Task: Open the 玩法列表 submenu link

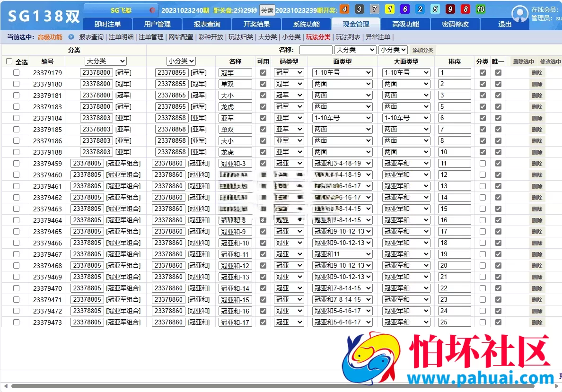Action: pos(348,37)
